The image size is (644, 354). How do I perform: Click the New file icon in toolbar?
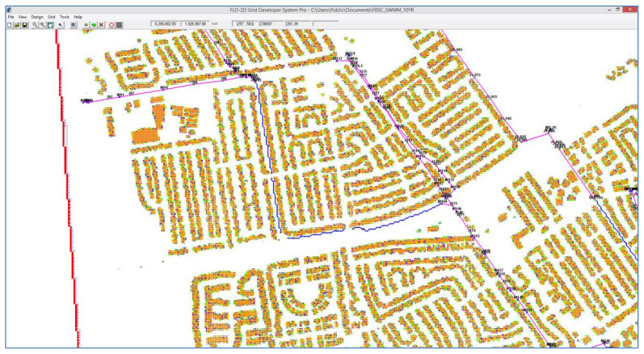tap(10, 25)
